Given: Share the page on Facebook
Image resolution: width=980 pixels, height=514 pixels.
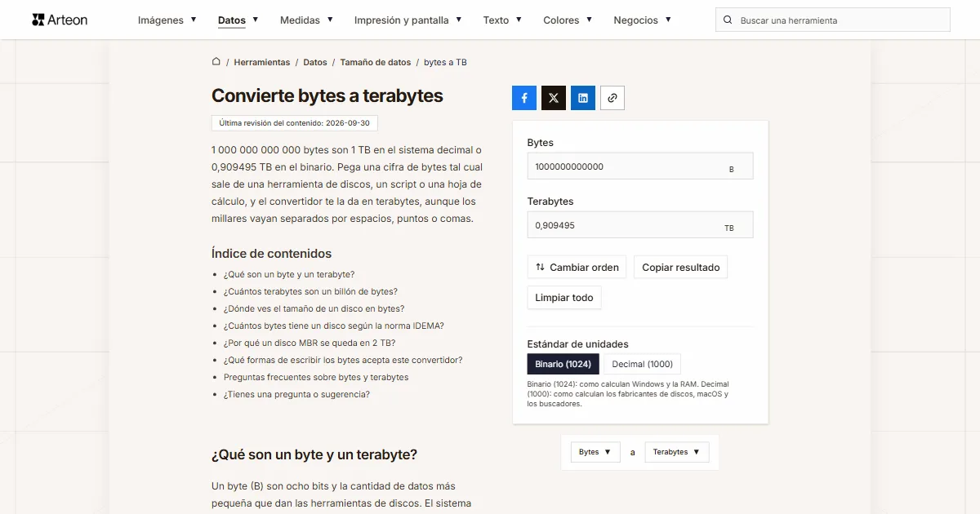Looking at the screenshot, I should coord(524,98).
